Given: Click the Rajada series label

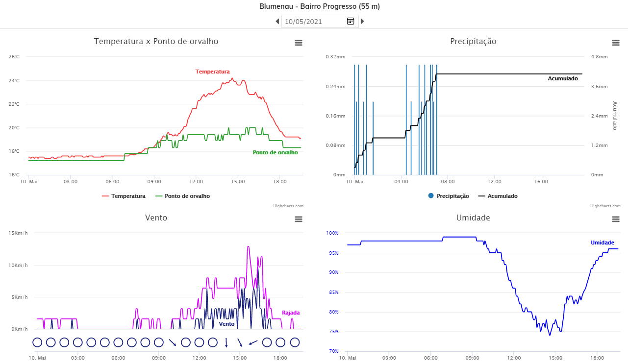Looking at the screenshot, I should pyautogui.click(x=291, y=313).
